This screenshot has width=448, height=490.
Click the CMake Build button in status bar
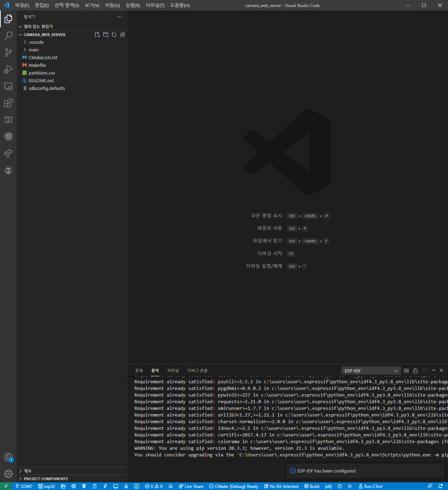(311, 486)
